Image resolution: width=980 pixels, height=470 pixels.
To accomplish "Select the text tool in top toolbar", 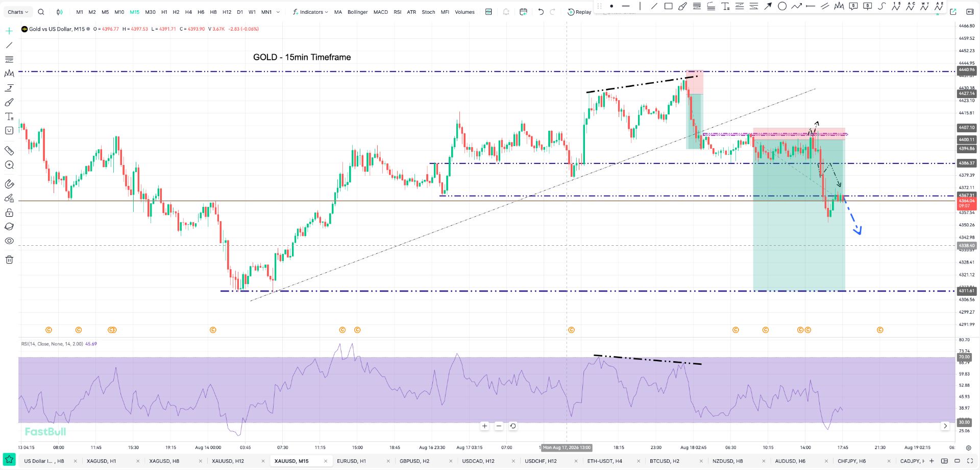I will [725, 6].
